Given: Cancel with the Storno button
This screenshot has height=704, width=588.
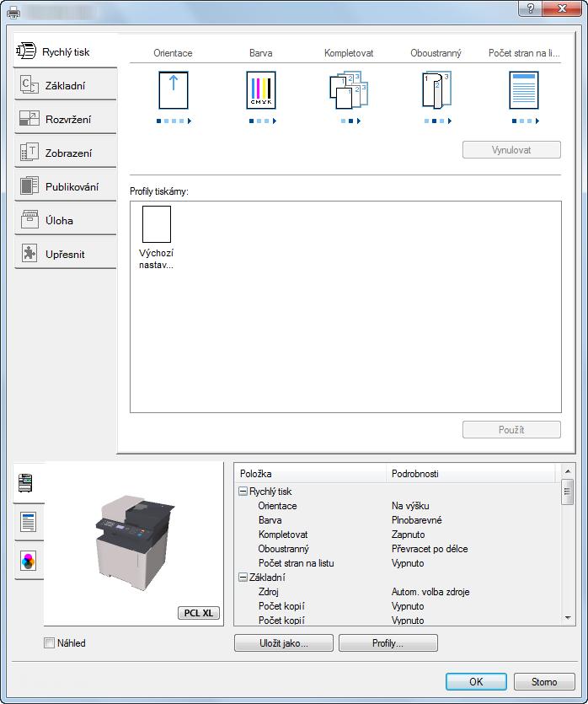Looking at the screenshot, I should [544, 681].
